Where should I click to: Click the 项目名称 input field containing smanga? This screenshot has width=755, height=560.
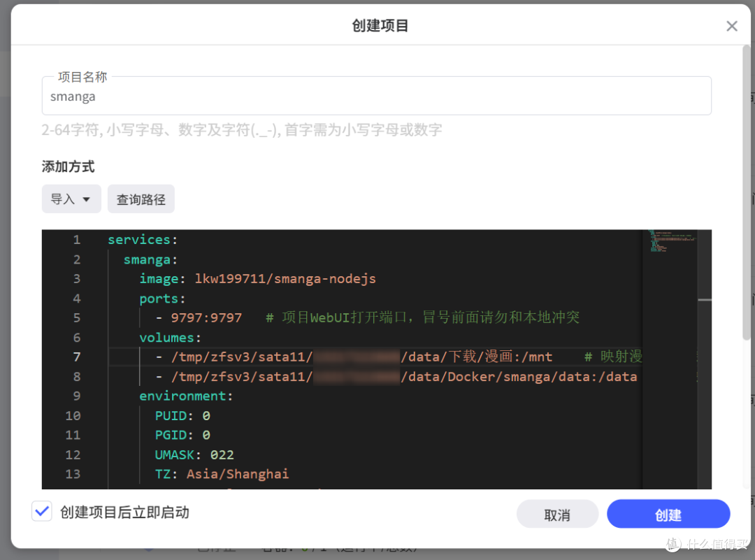pyautogui.click(x=377, y=96)
